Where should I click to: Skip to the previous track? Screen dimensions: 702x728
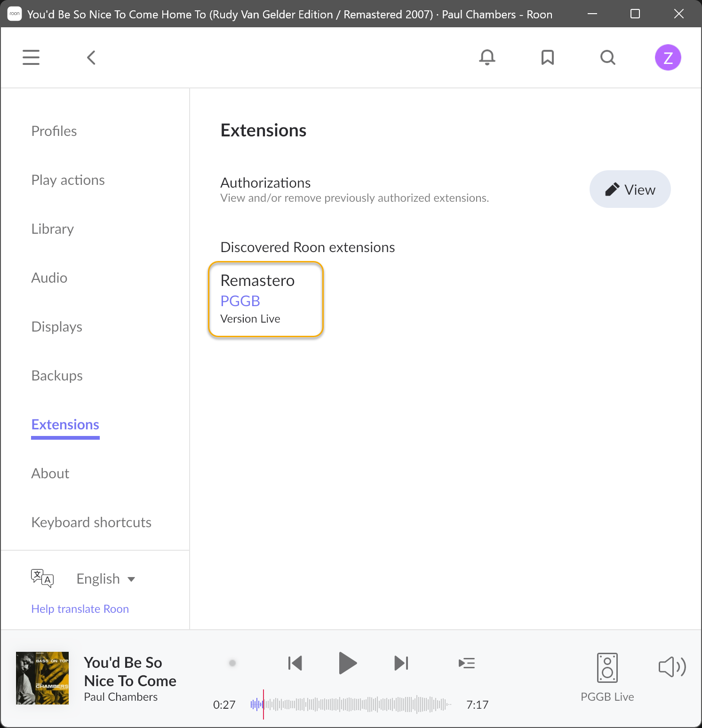[x=295, y=663]
